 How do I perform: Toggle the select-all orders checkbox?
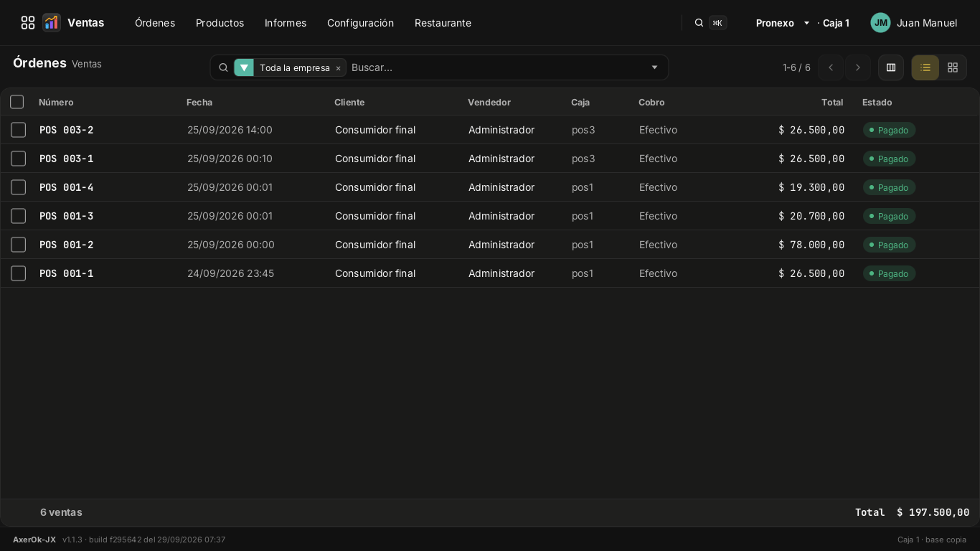point(17,102)
